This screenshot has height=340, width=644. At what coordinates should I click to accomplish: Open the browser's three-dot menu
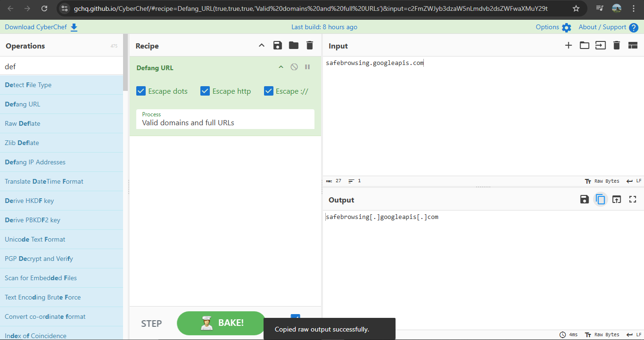[634, 8]
